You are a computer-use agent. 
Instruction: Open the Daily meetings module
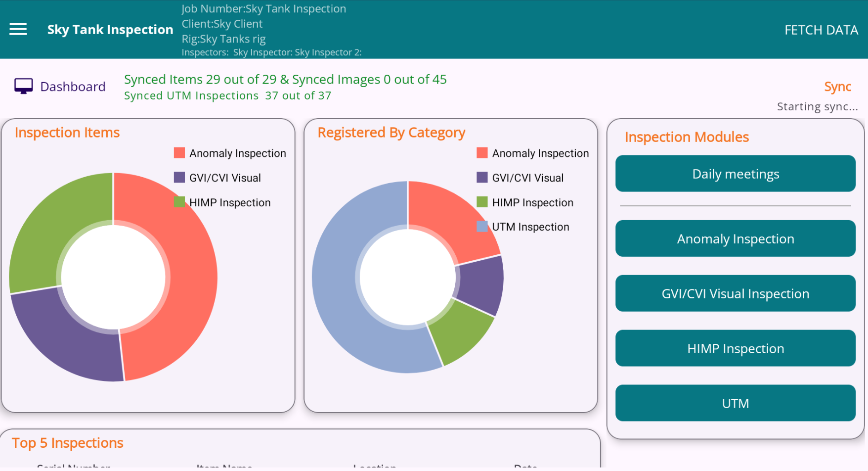(735, 174)
